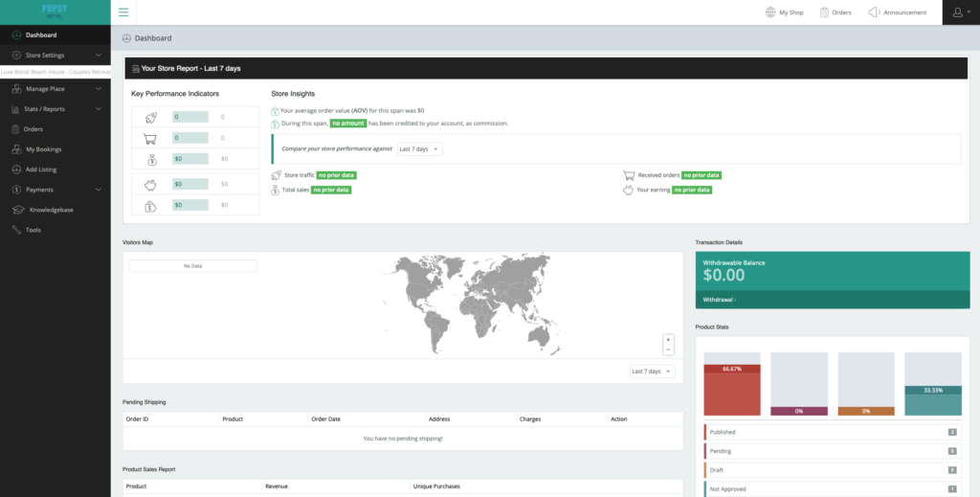Viewport: 980px width, 497px height.
Task: Click the hamburger menu icon
Action: tap(123, 12)
